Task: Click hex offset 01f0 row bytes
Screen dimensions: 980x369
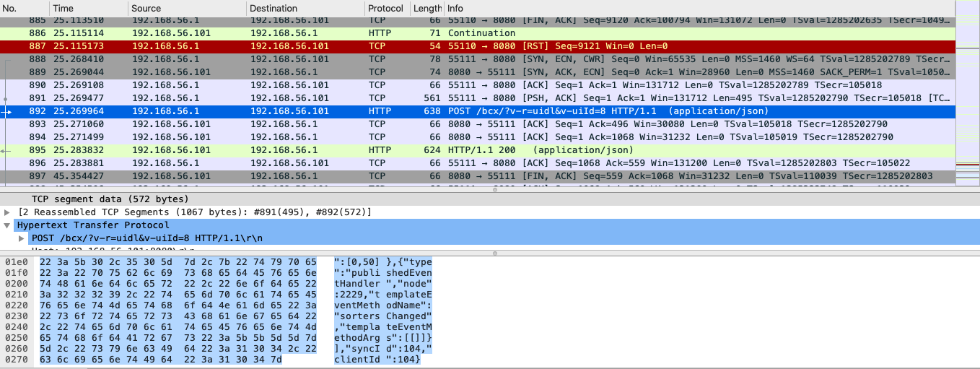Action: [x=178, y=272]
